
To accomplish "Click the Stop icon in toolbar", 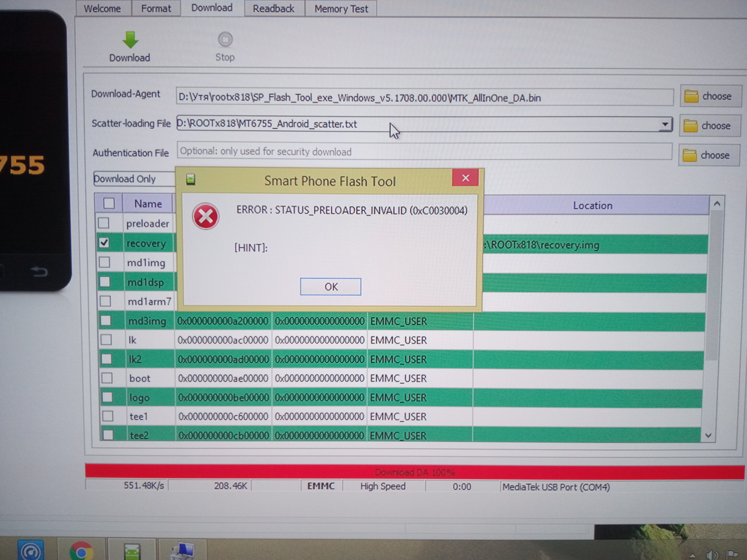I will pyautogui.click(x=225, y=40).
